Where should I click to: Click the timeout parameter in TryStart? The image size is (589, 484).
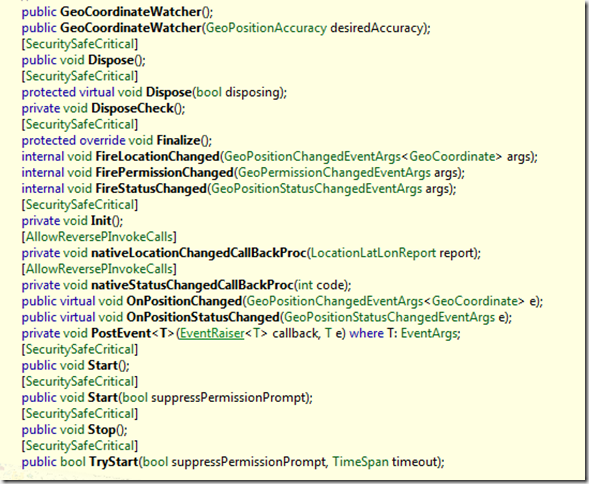(415, 462)
